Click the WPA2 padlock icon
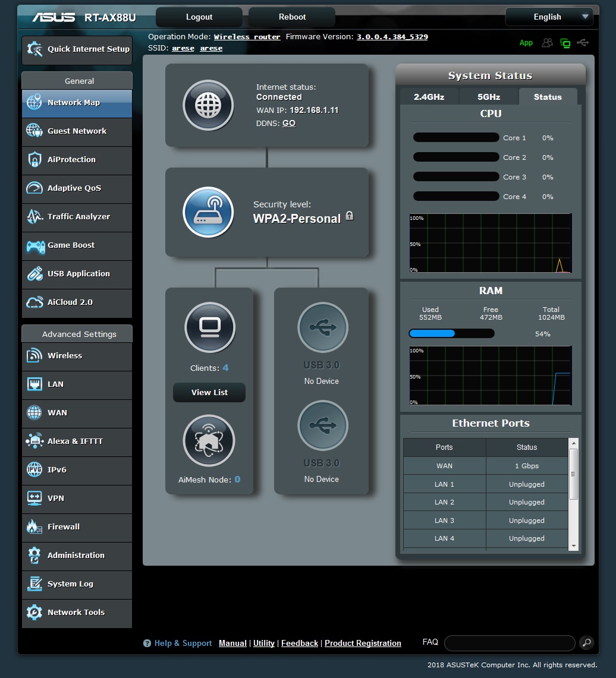The image size is (616, 678). click(350, 216)
